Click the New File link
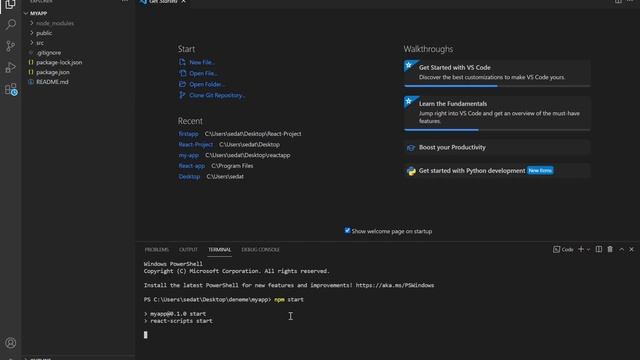The height and width of the screenshot is (360, 640). (202, 62)
